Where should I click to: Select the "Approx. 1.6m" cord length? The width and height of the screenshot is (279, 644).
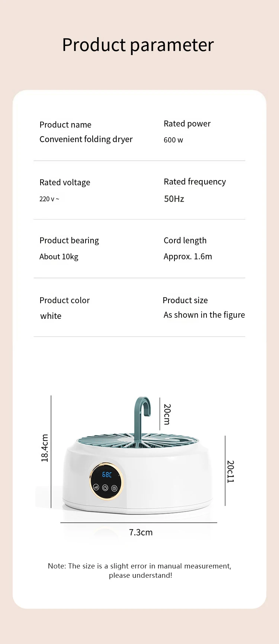188,256
